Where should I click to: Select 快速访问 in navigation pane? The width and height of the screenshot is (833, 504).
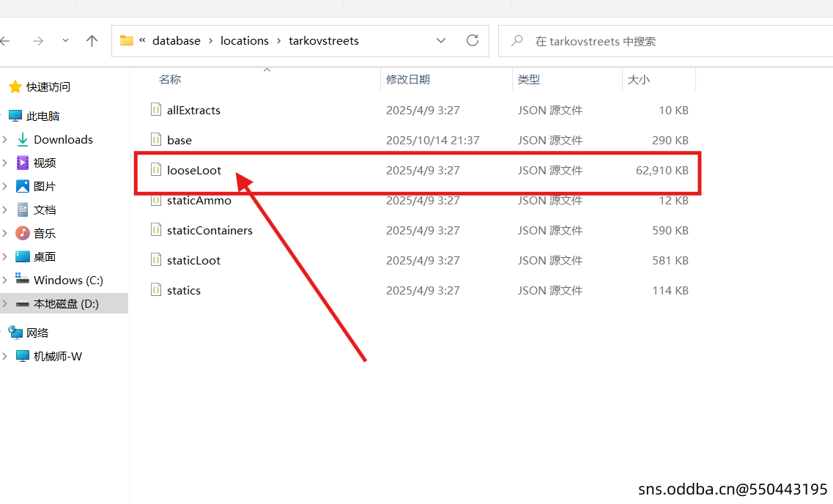point(48,86)
